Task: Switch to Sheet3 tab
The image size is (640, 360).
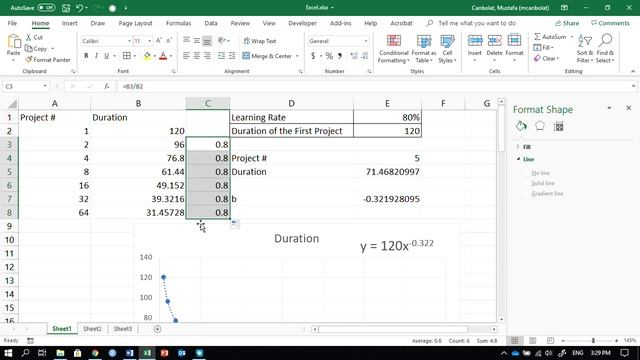Action: coord(122,329)
